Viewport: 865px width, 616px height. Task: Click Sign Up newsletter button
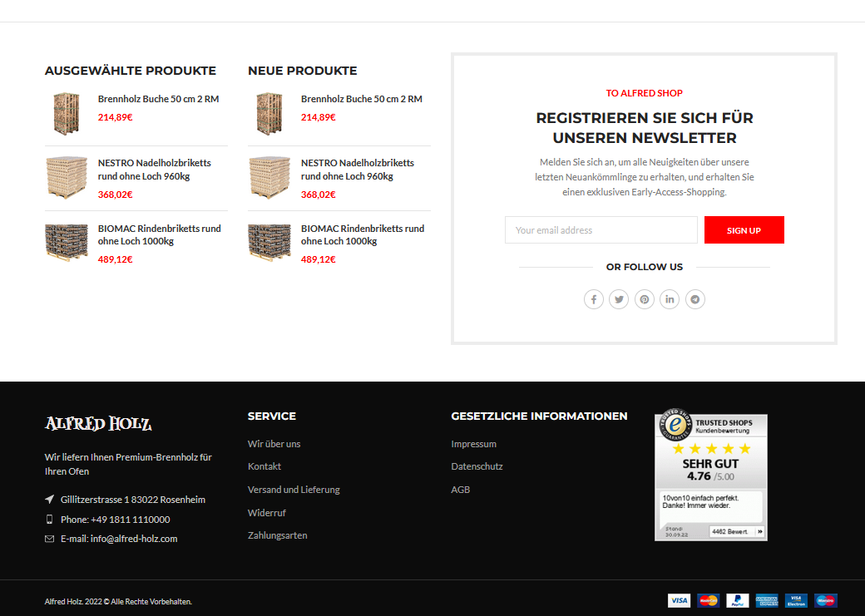[744, 230]
